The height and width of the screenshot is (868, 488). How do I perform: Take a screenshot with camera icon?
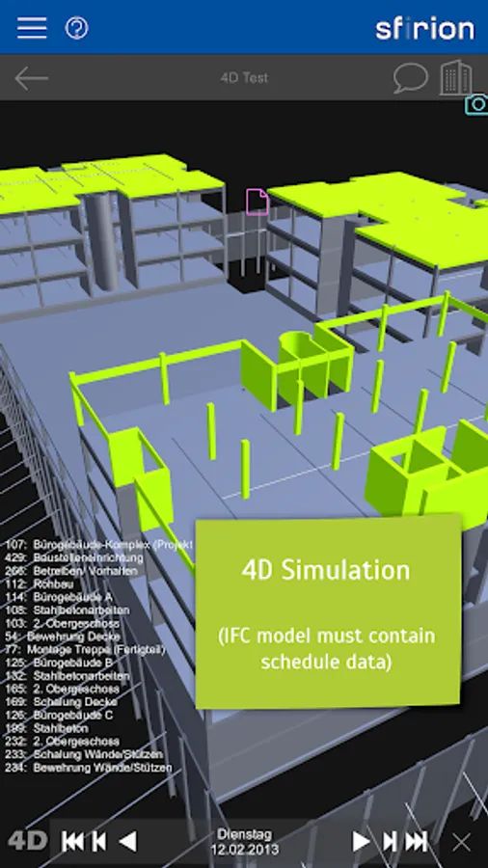(476, 104)
